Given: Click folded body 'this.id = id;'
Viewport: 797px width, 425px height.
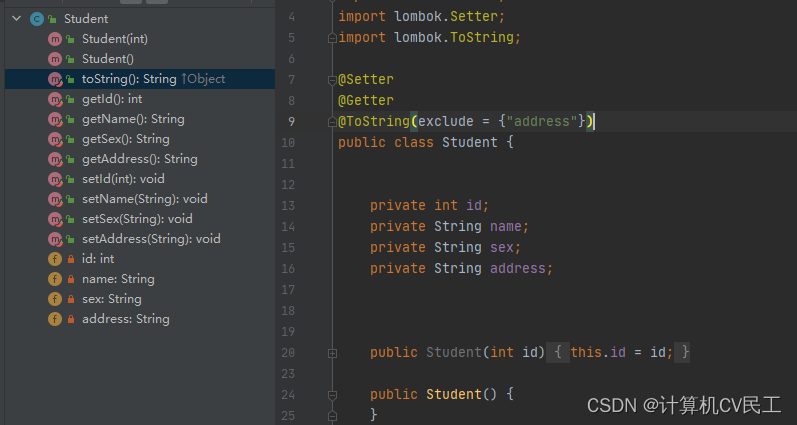Looking at the screenshot, I should click(x=622, y=352).
